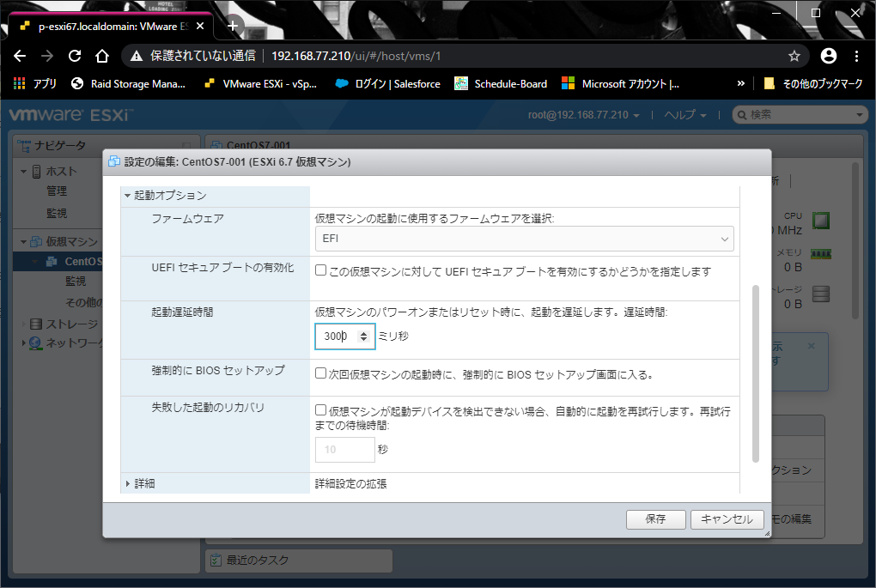Click the ホスト server icon
Image resolution: width=876 pixels, height=588 pixels.
click(x=36, y=172)
